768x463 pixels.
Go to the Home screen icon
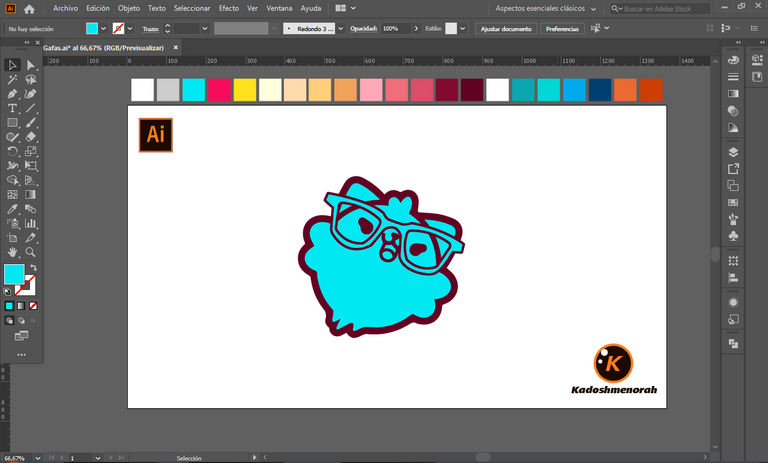click(29, 8)
